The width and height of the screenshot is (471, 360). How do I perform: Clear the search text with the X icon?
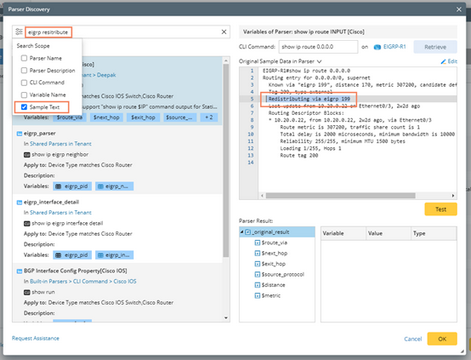[224, 32]
